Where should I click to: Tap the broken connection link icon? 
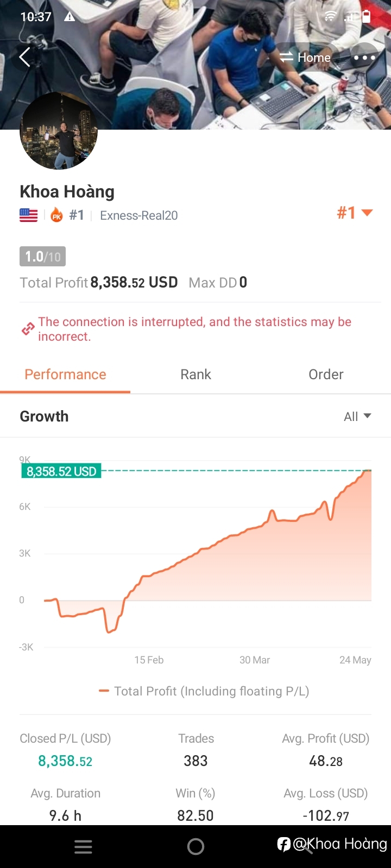[x=28, y=329]
